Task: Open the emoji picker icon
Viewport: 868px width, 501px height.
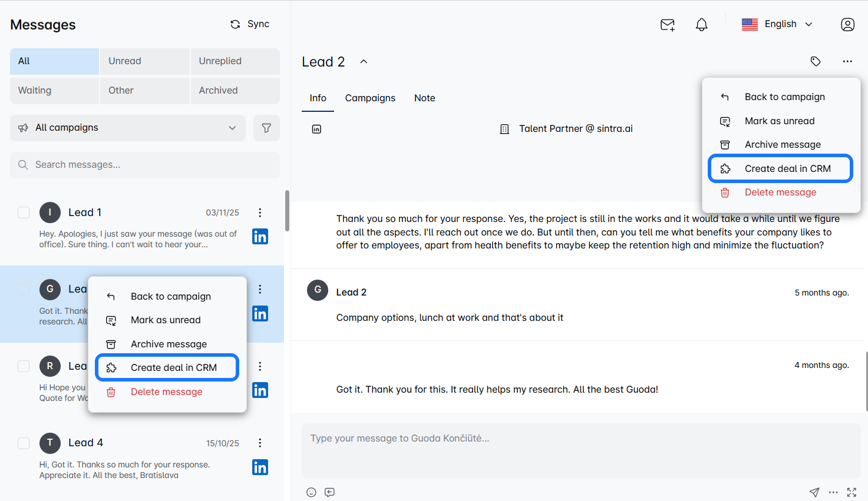Action: click(311, 492)
